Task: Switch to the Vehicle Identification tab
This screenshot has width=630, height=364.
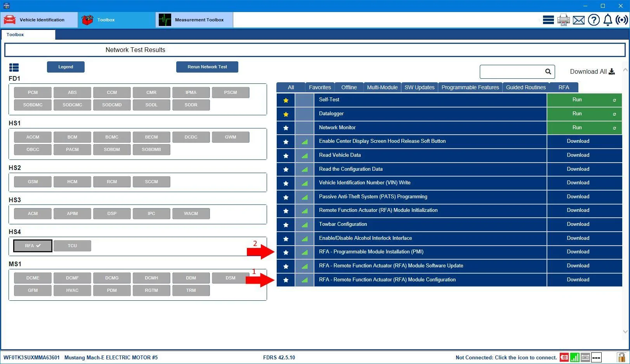Action: tap(39, 20)
